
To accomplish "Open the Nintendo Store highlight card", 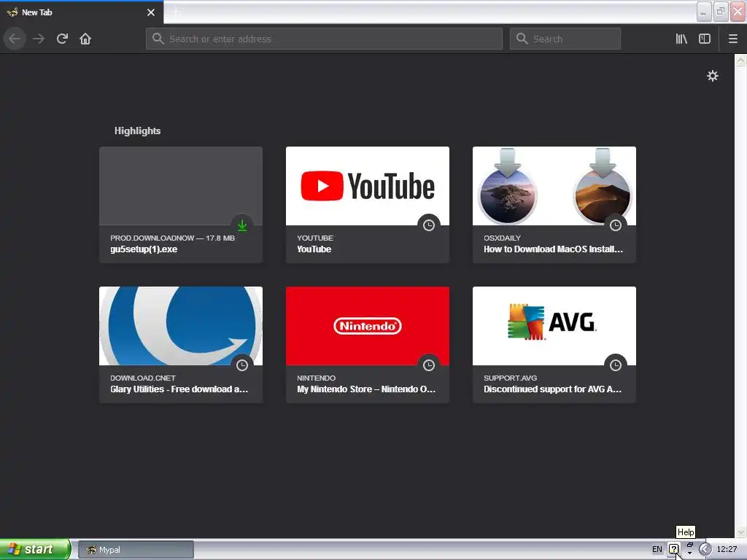I will tap(368, 345).
